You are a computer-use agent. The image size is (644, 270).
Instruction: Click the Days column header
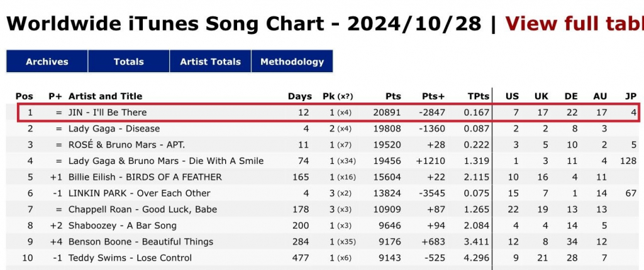(x=300, y=96)
